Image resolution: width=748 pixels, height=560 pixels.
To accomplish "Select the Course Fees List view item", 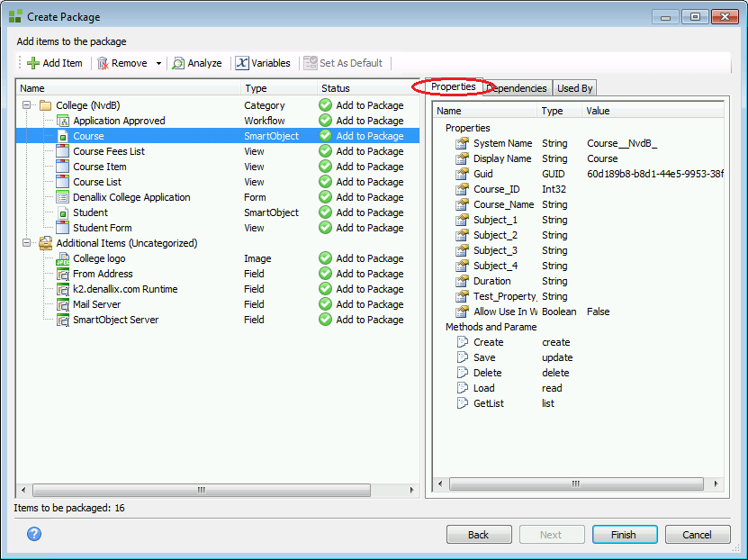I will tap(112, 151).
